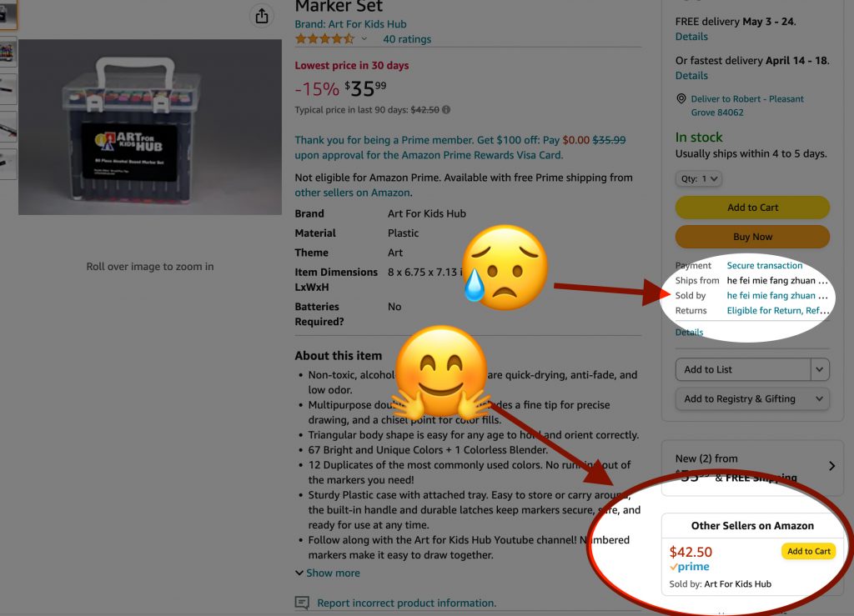
Task: Click the Secure transaction link
Action: (764, 266)
